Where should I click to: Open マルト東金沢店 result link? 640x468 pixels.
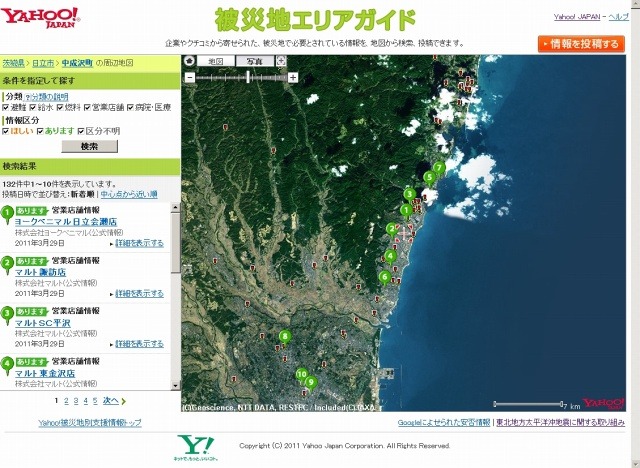(x=45, y=373)
